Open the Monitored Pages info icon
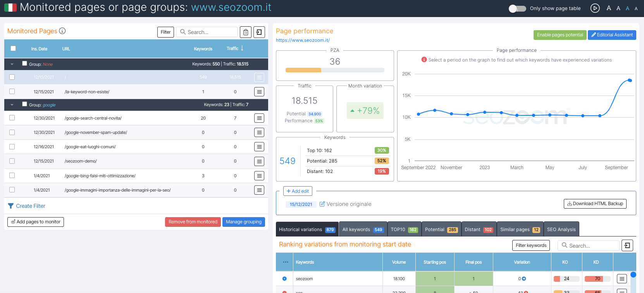Screen dimensions: 644x293 [62, 31]
